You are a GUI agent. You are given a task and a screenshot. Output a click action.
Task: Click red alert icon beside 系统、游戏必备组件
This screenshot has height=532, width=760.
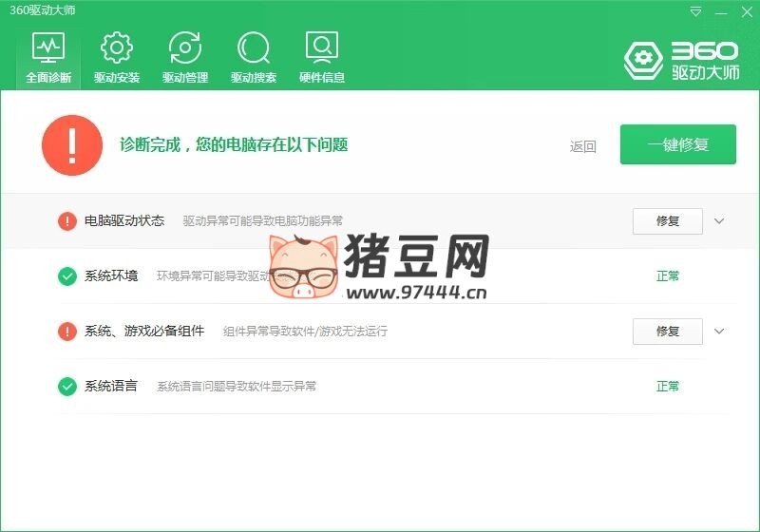point(67,332)
